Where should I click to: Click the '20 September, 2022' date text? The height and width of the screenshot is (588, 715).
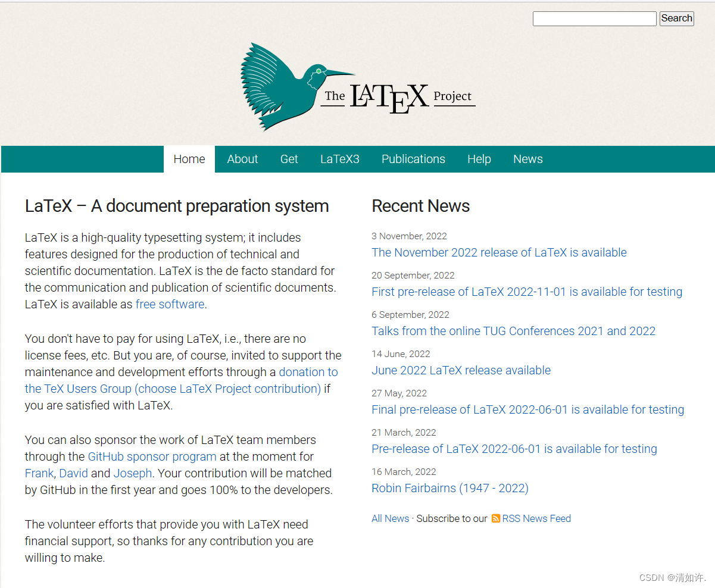click(413, 276)
